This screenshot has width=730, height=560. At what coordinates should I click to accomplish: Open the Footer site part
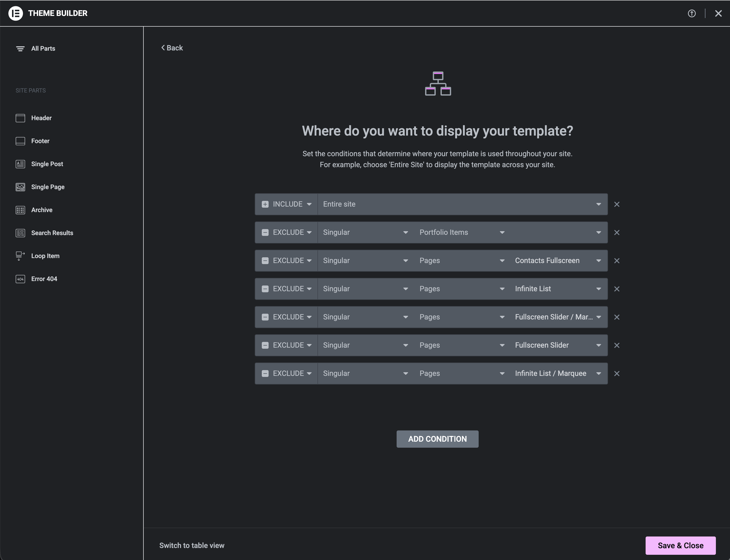(x=40, y=141)
